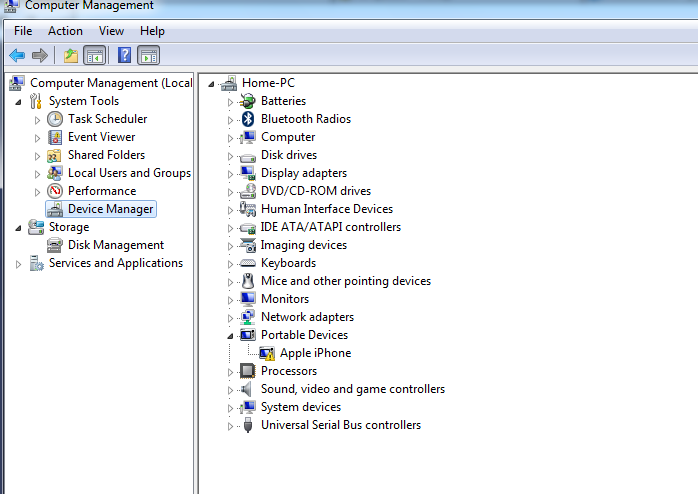Expand the Disk drives node arrow
Image resolution: width=698 pixels, height=494 pixels.
pyautogui.click(x=230, y=156)
